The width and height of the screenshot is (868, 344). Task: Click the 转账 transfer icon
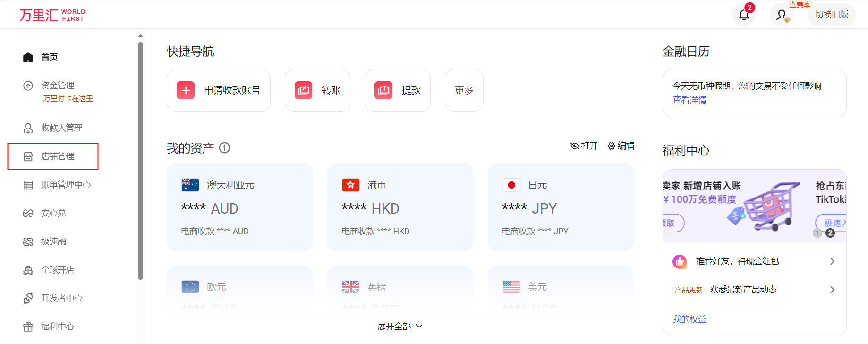[303, 90]
